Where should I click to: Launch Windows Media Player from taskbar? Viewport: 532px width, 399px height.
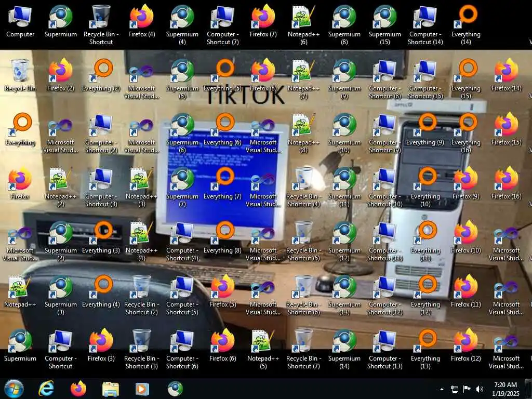(142, 389)
